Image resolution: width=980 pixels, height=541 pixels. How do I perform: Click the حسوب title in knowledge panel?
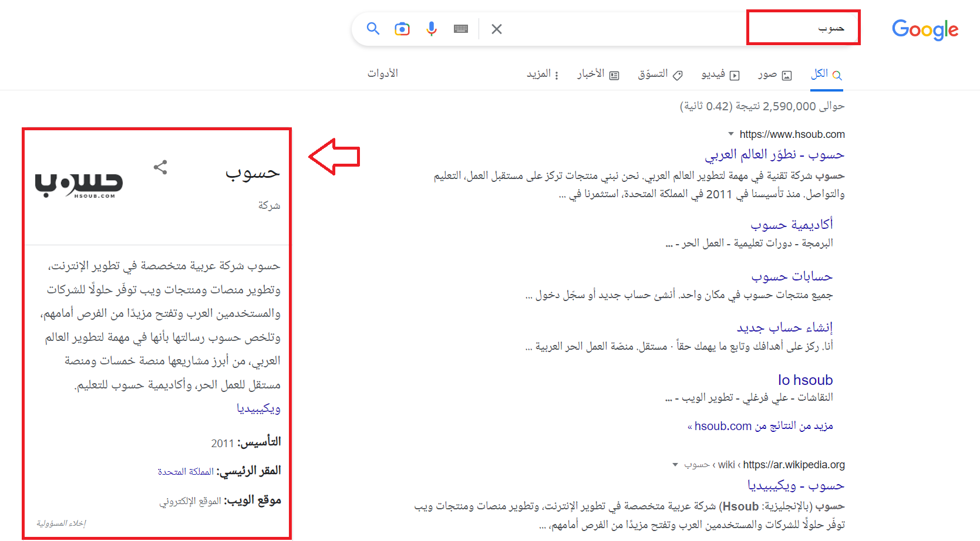tap(253, 173)
